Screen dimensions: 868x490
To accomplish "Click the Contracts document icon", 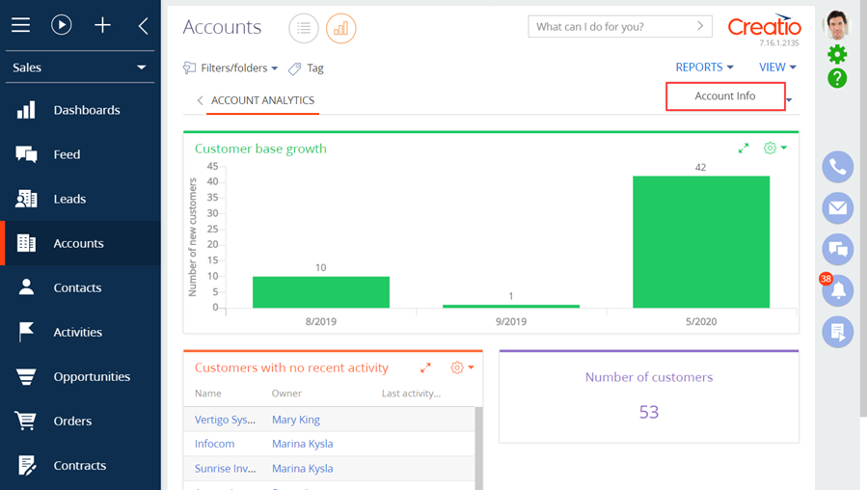I will [x=27, y=466].
